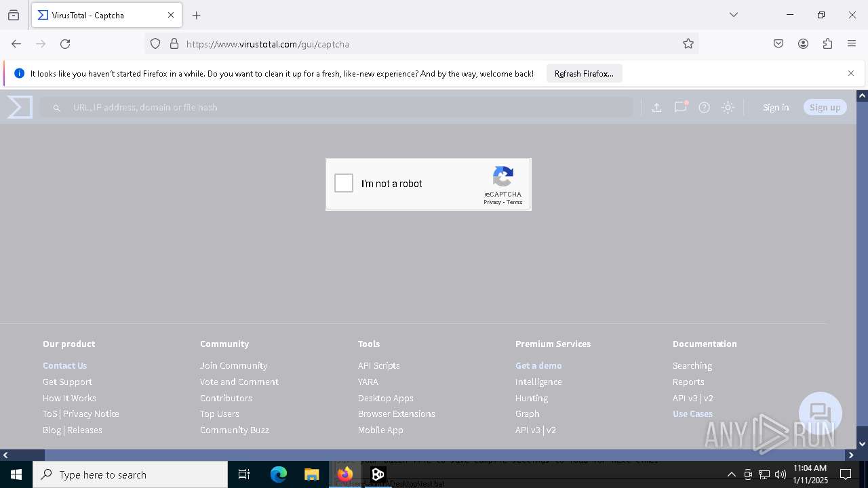Open Mobile App link
This screenshot has width=868, height=488.
click(380, 430)
